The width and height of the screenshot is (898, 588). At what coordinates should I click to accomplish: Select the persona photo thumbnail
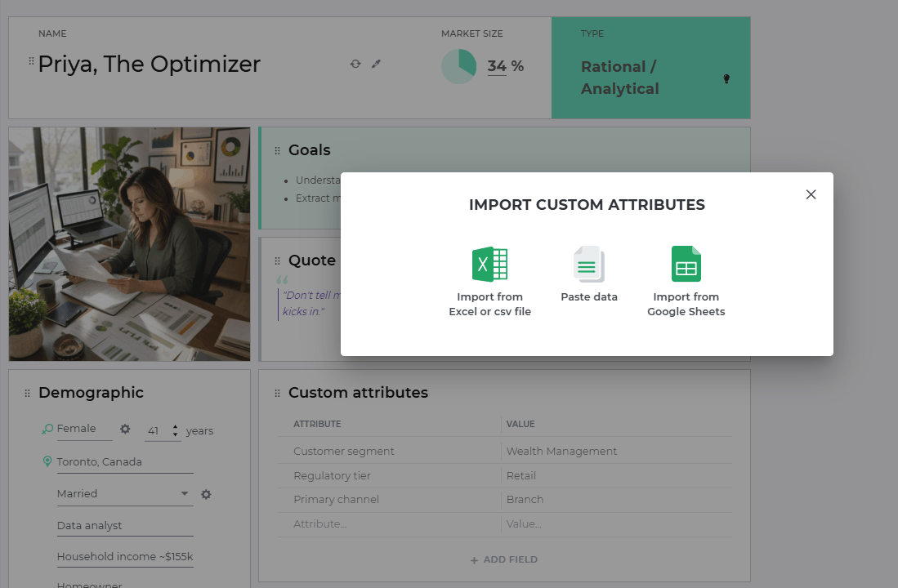129,244
